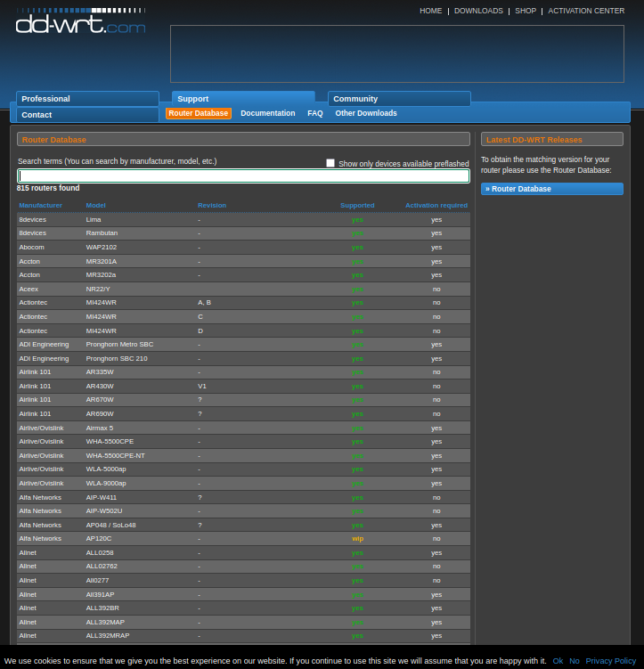644x669 pixels.
Task: Sort by Supported column header
Action: (x=357, y=205)
